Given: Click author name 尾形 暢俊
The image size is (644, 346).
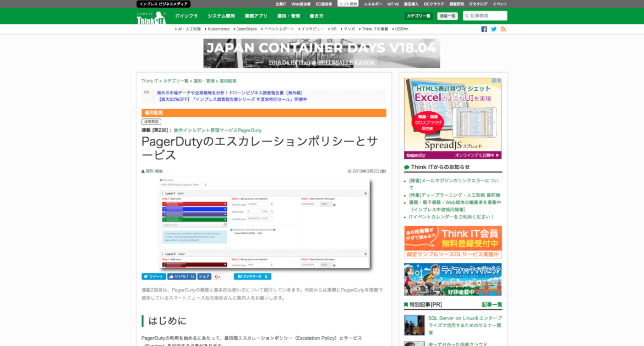Looking at the screenshot, I should [x=154, y=171].
